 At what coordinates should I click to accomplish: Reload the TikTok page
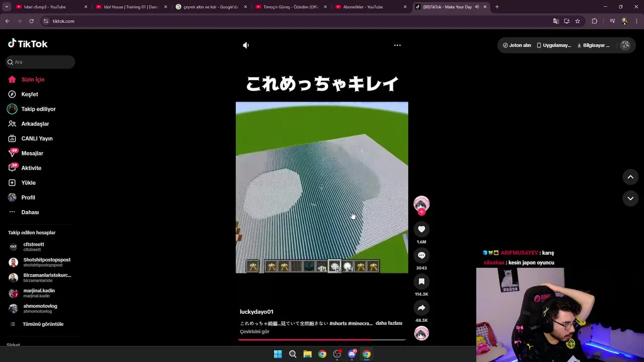[x=31, y=21]
